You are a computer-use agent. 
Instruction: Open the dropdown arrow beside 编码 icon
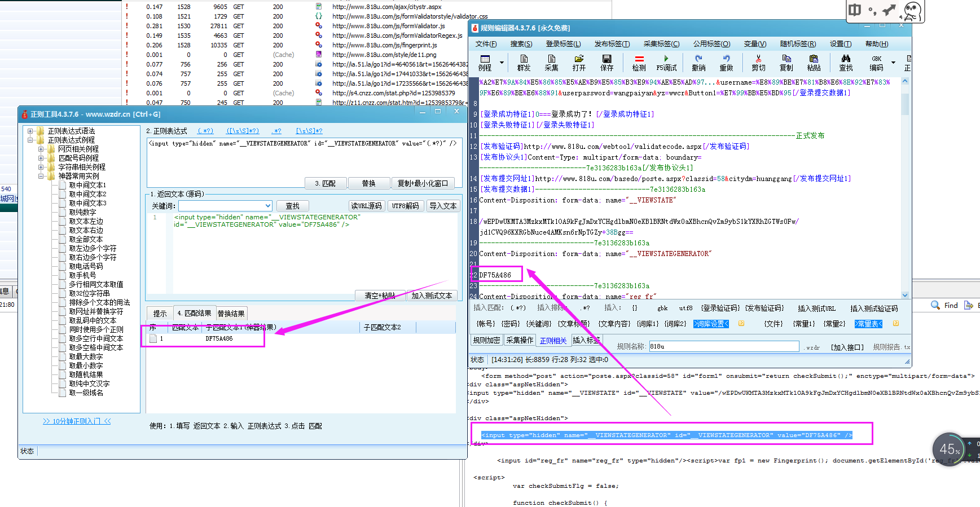[x=893, y=63]
